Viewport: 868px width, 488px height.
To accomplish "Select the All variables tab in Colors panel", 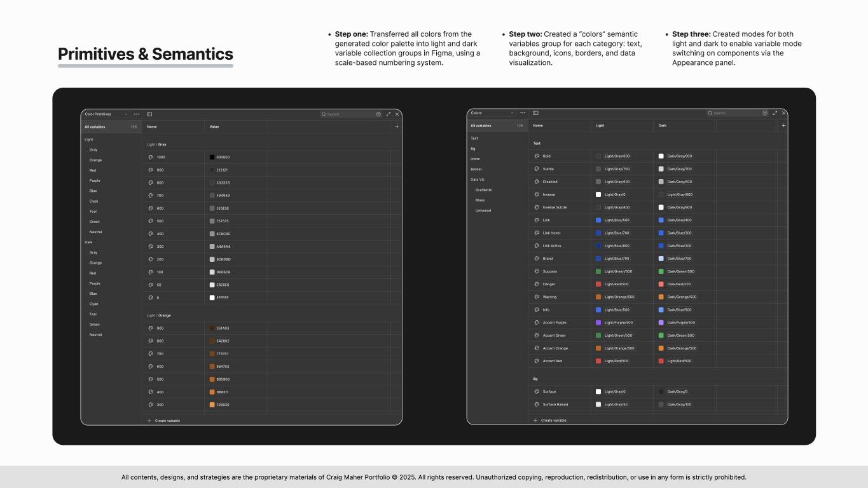I will tap(482, 125).
